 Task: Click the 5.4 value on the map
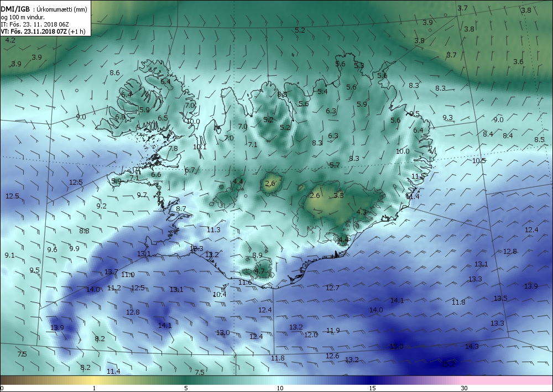(323, 92)
